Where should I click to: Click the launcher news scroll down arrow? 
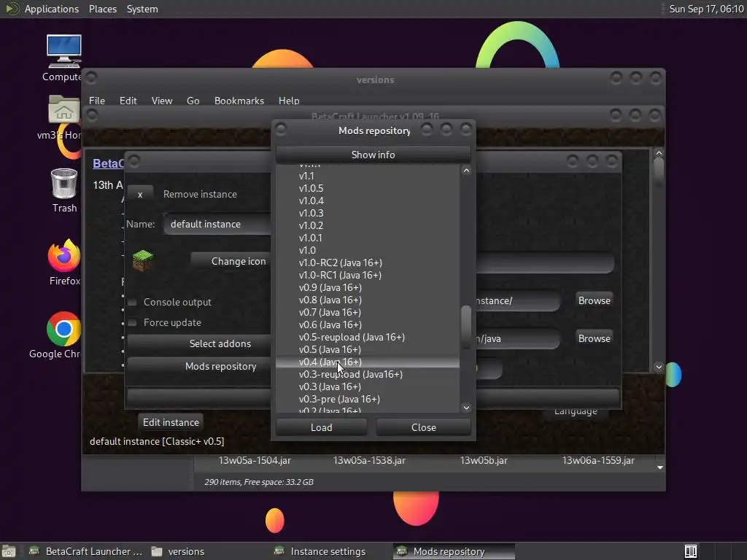click(659, 367)
